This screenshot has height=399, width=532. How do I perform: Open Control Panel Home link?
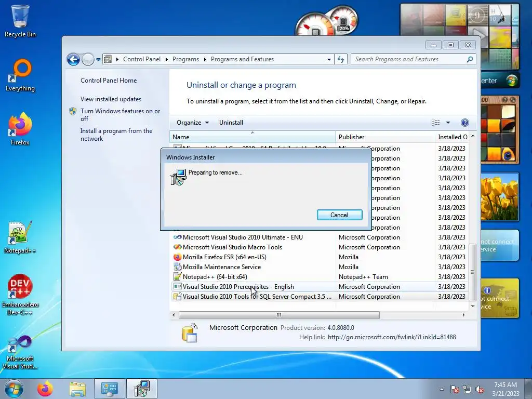(x=109, y=81)
